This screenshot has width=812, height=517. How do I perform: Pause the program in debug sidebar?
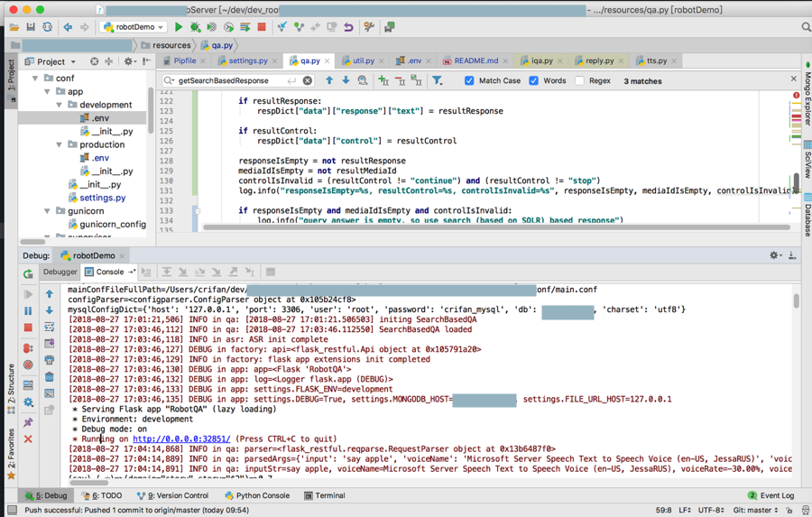click(28, 310)
